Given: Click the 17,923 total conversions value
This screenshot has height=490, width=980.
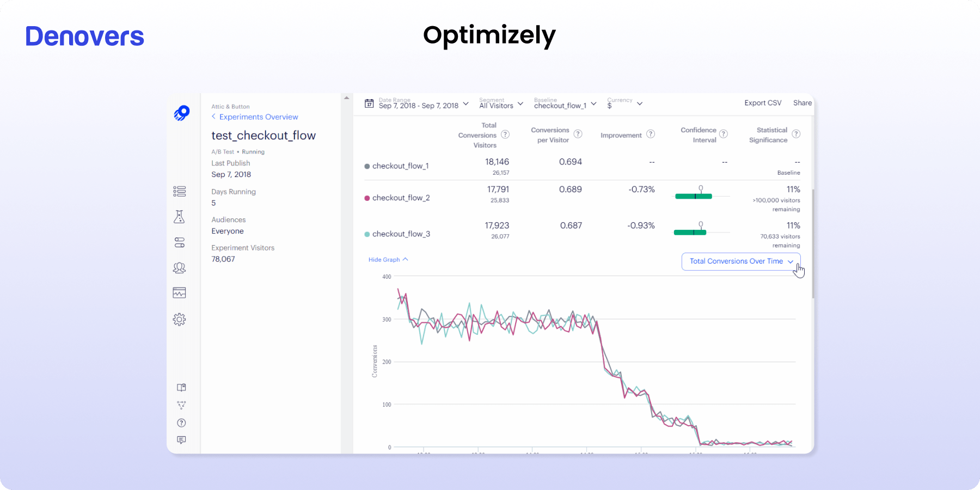Looking at the screenshot, I should 497,225.
